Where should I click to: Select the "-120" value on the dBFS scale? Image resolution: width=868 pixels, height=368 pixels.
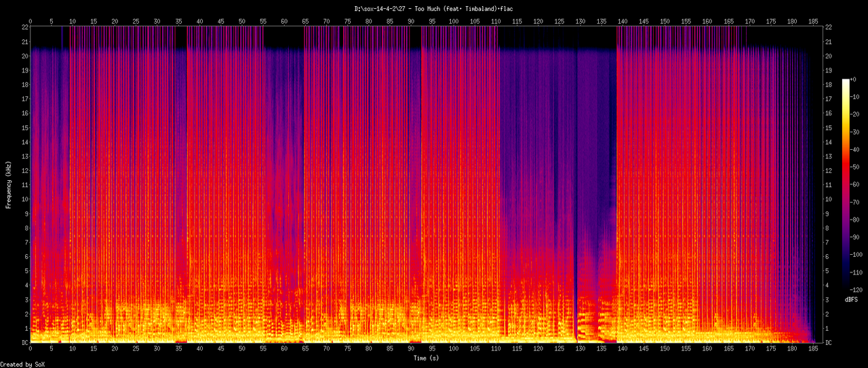point(857,290)
